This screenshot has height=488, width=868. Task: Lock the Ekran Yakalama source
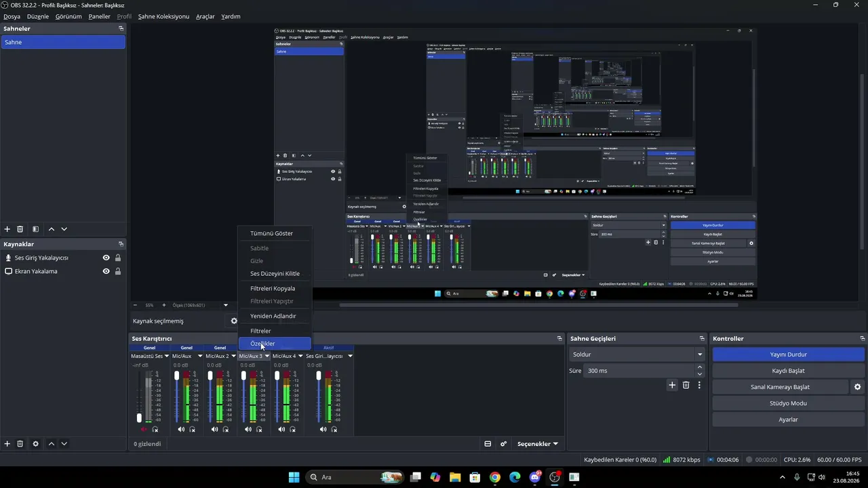point(118,271)
